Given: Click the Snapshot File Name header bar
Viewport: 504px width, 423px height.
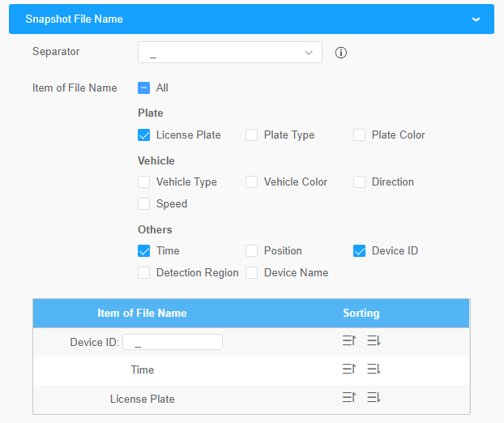Looking at the screenshot, I should 251,19.
